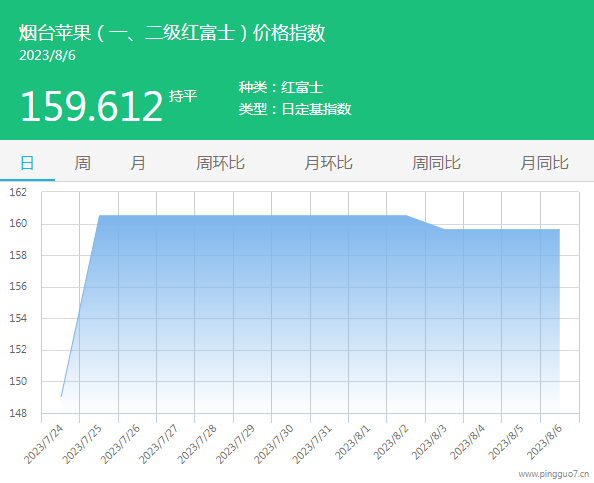Switch to the 周 weekly tab
This screenshot has width=594, height=483.
83,163
